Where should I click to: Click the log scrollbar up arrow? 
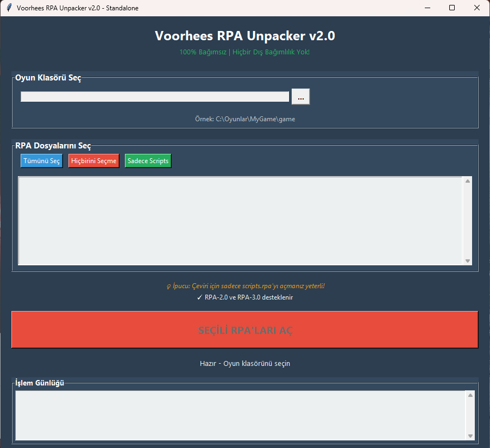click(x=470, y=395)
